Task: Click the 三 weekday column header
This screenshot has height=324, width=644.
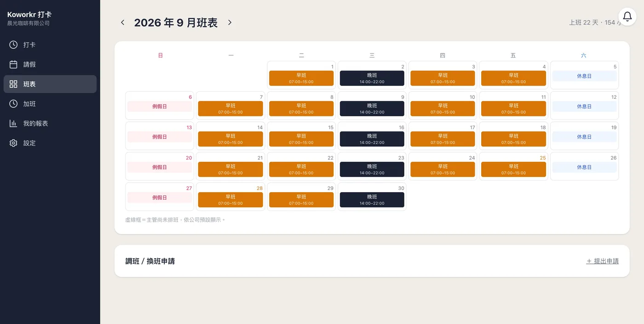Action: (372, 56)
